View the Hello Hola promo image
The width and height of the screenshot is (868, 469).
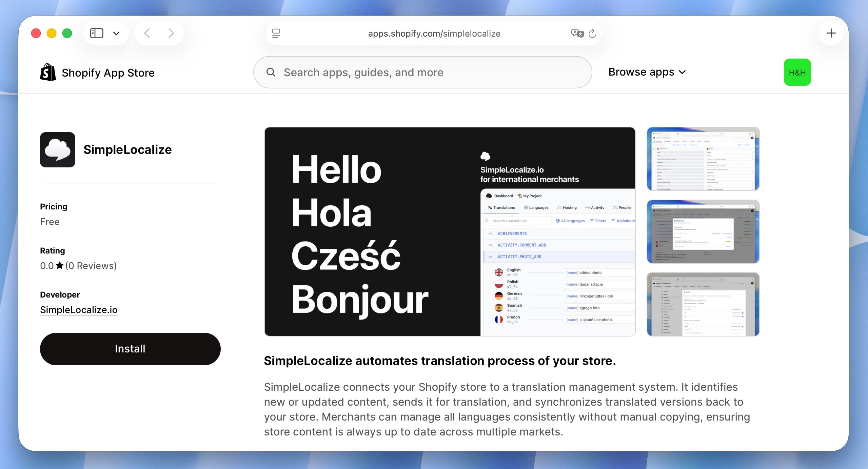click(x=449, y=231)
